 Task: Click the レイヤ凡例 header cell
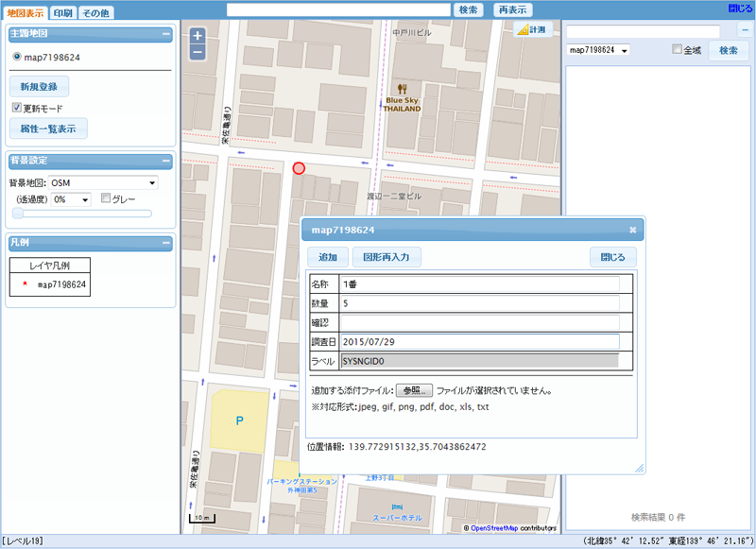pyautogui.click(x=50, y=266)
